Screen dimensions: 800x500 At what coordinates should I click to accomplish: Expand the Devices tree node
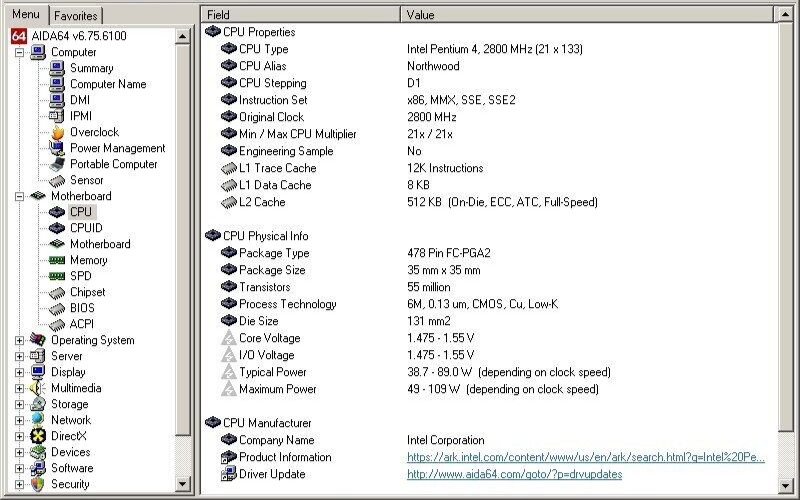[19, 452]
